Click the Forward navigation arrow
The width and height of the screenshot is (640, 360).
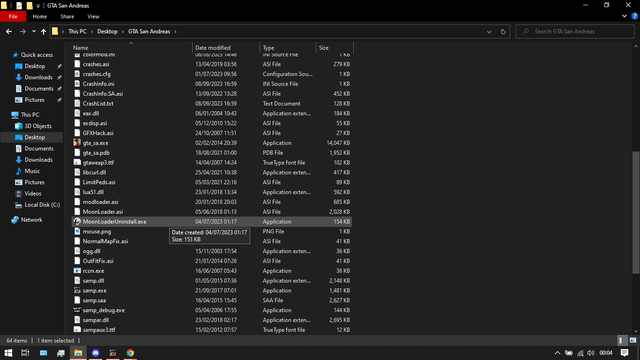[23, 31]
